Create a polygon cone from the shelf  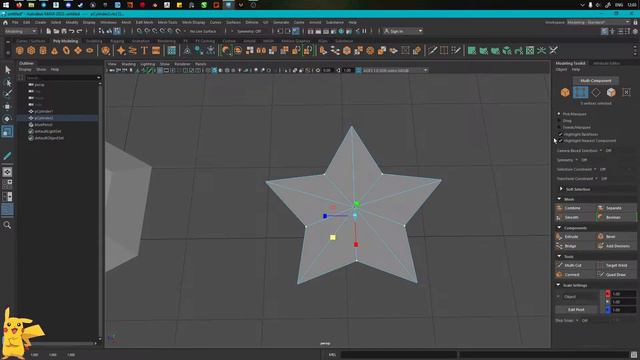point(54,51)
